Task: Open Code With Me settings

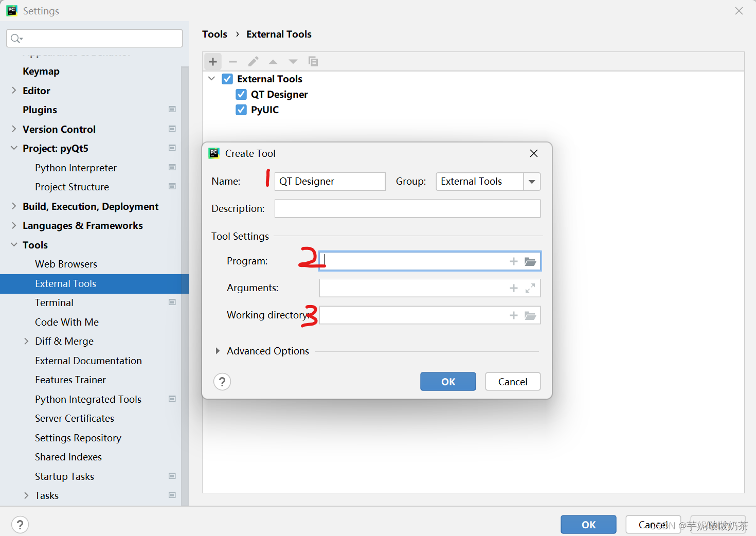Action: [x=67, y=322]
